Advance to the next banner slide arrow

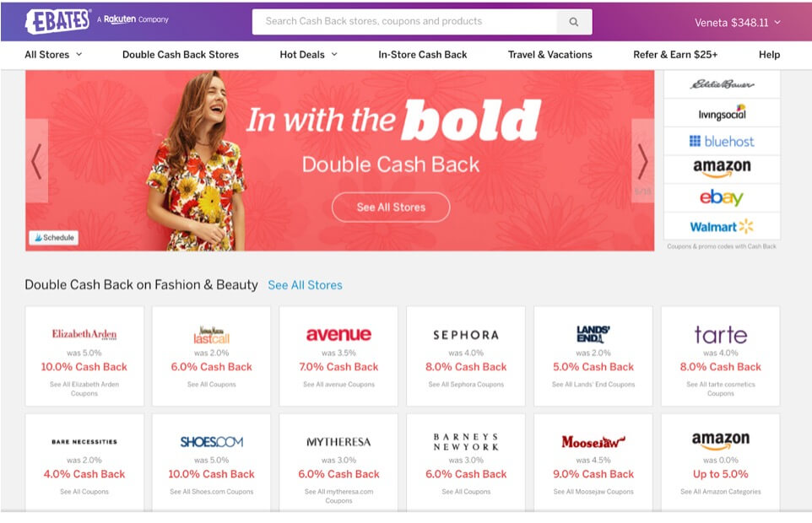coord(642,161)
